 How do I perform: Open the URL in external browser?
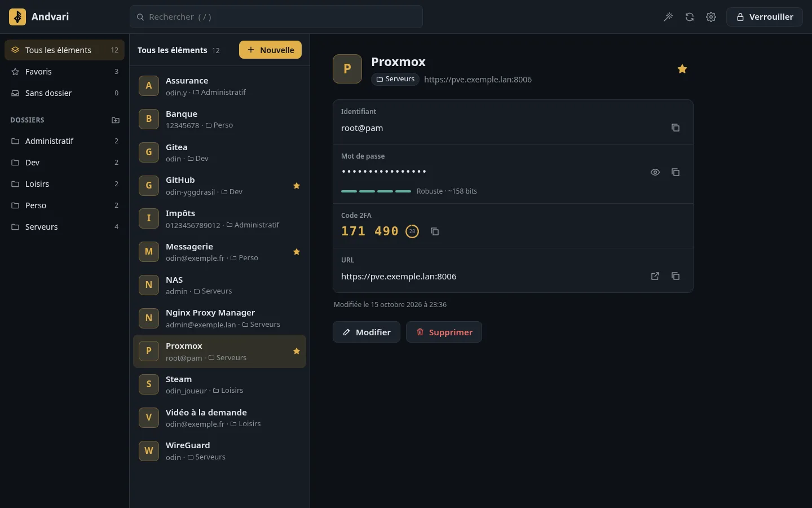pos(655,276)
